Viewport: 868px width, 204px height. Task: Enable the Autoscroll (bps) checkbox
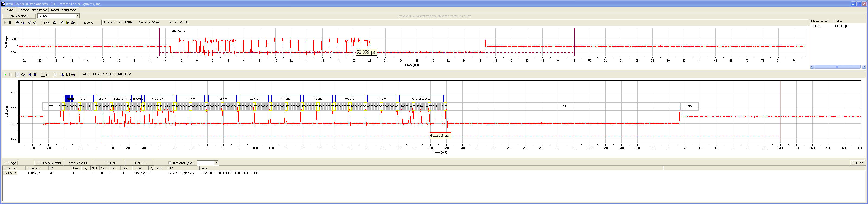169,163
